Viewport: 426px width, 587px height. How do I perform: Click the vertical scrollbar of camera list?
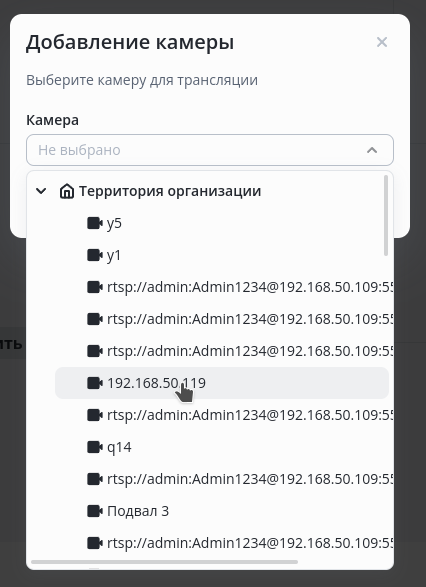[x=386, y=216]
